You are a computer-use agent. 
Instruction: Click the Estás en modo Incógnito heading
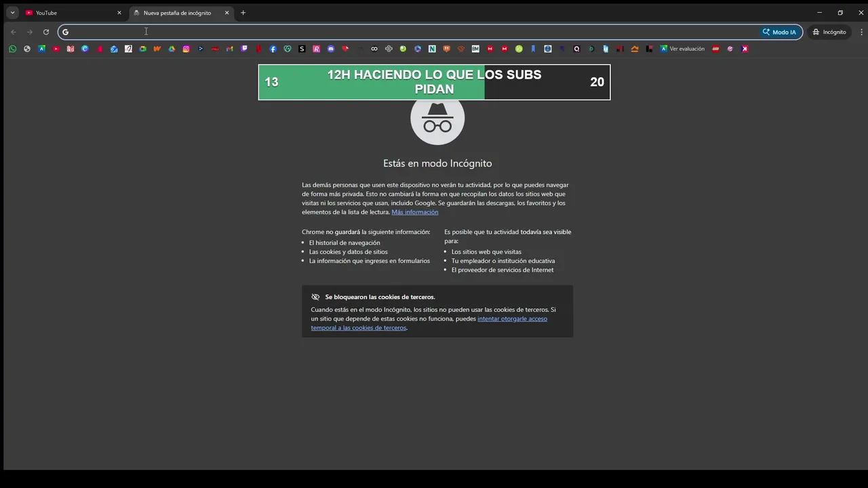(437, 163)
